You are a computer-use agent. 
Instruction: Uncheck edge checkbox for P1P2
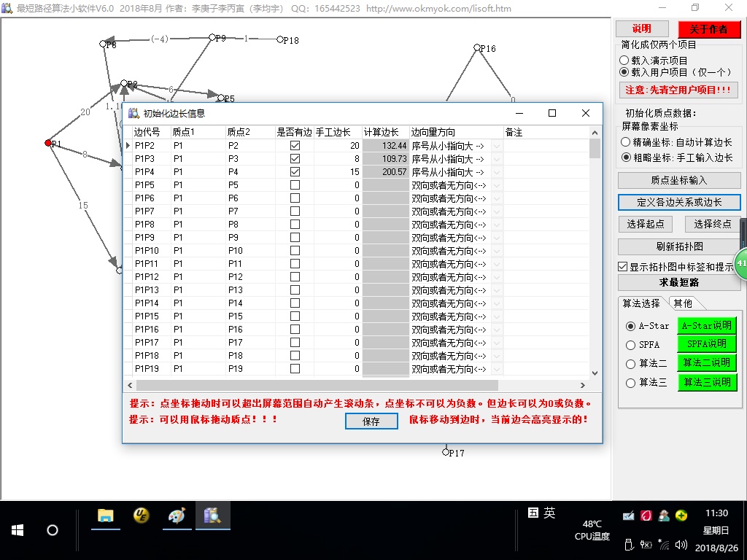click(295, 145)
